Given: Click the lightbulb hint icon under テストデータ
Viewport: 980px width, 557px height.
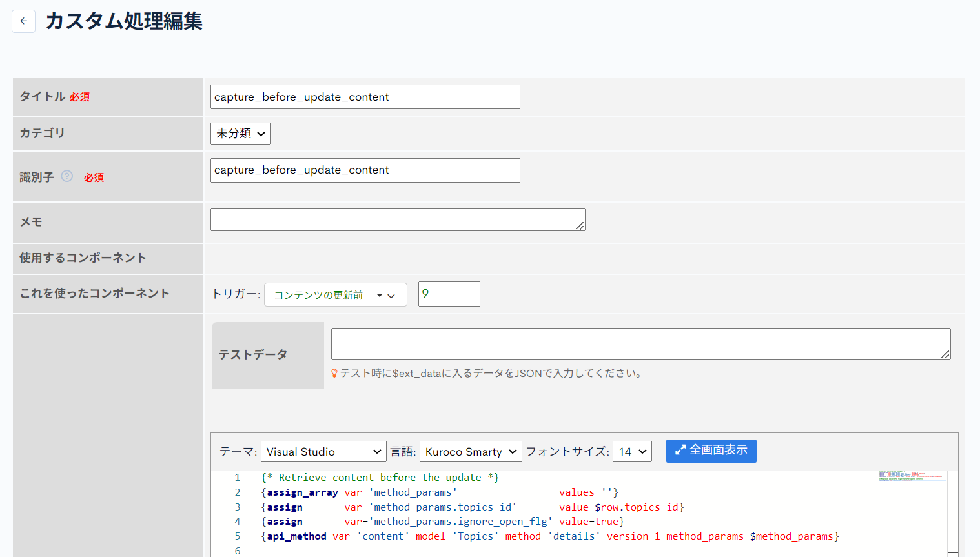Looking at the screenshot, I should point(334,373).
